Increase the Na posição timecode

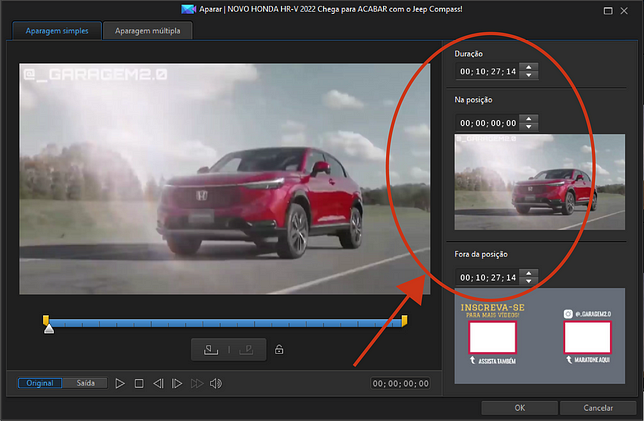(529, 119)
